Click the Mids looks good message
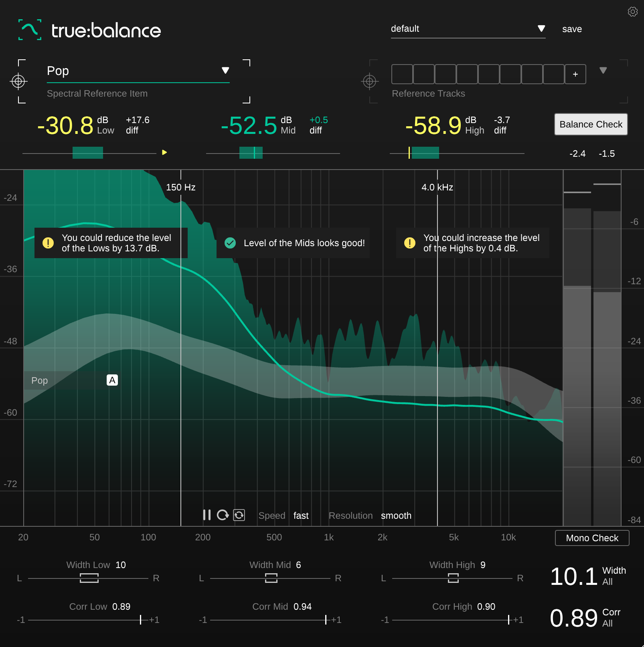This screenshot has height=647, width=644. tap(293, 243)
